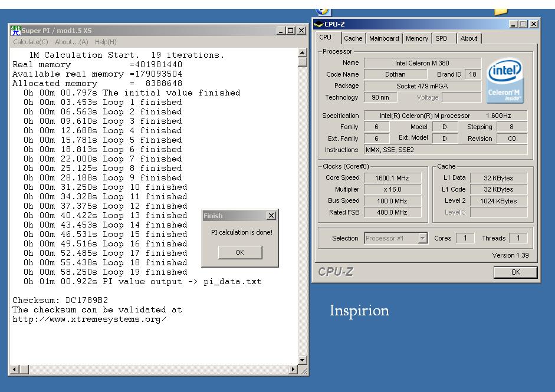Click the 'Loop 19 finished' line in Super PI
Viewport: 555px width, 392px height.
pyautogui.click(x=106, y=272)
